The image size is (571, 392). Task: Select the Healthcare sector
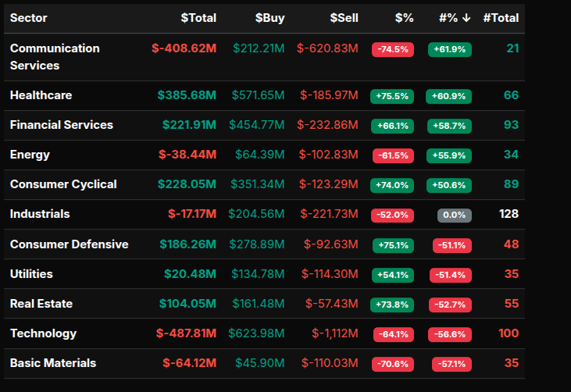[41, 95]
